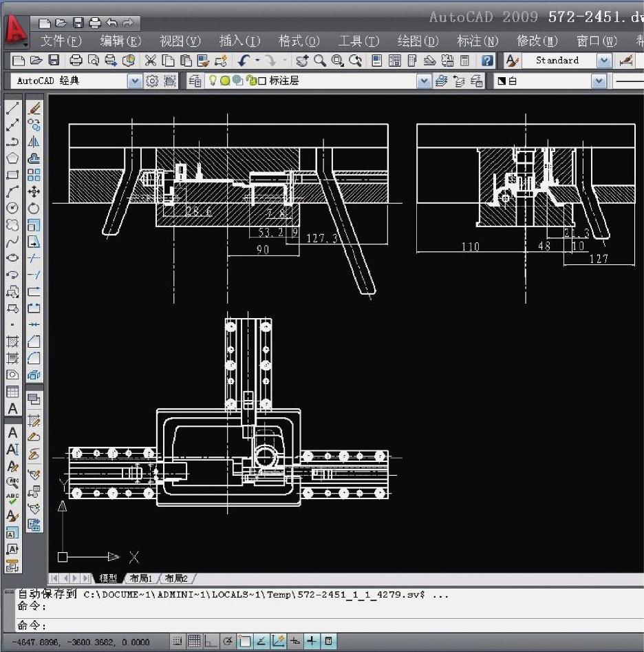This screenshot has width=644, height=652.
Task: Click the Save icon in quick access bar
Action: point(78,23)
